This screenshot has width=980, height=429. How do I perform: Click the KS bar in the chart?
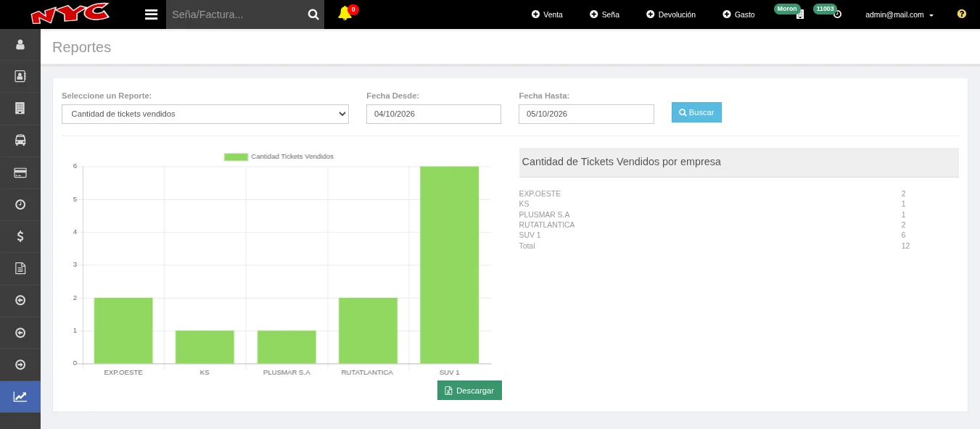pyautogui.click(x=205, y=347)
